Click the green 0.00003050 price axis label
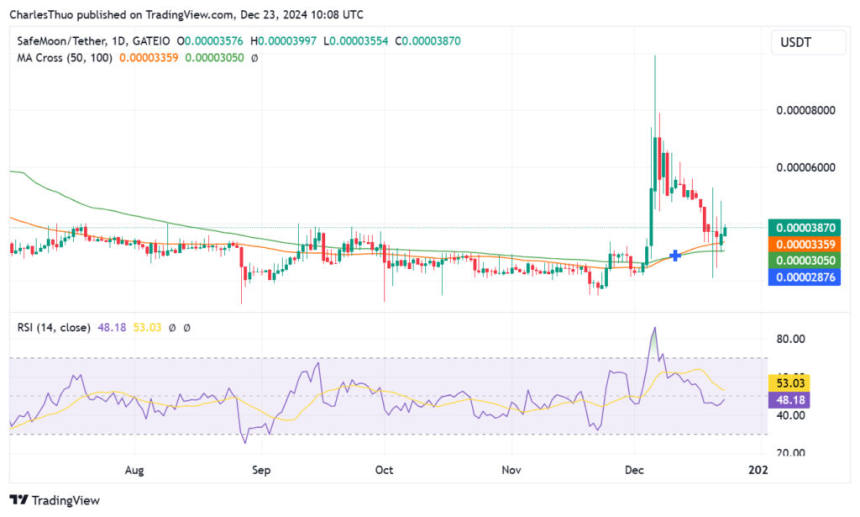 click(x=807, y=261)
